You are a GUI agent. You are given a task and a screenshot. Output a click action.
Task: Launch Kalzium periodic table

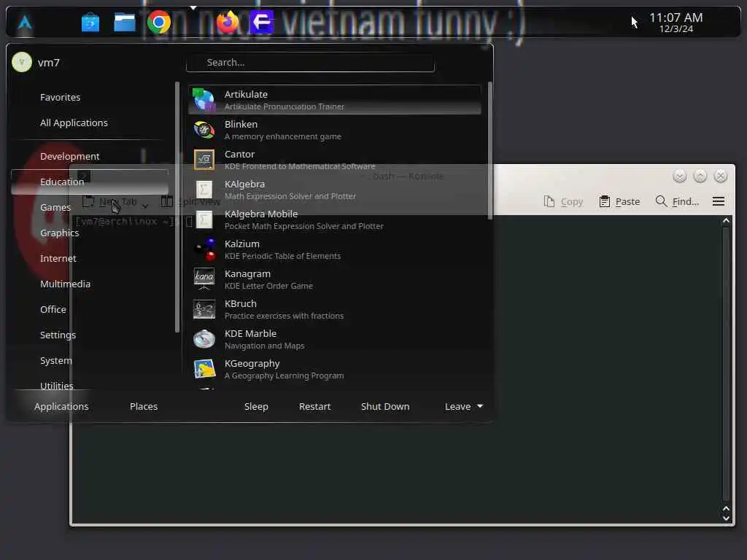pyautogui.click(x=334, y=249)
